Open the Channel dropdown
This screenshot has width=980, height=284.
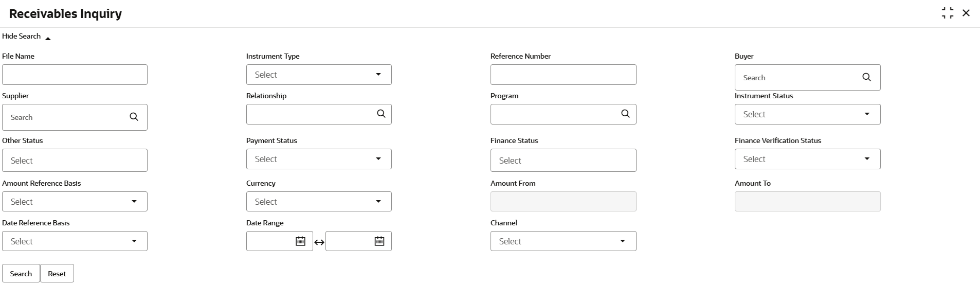[563, 241]
